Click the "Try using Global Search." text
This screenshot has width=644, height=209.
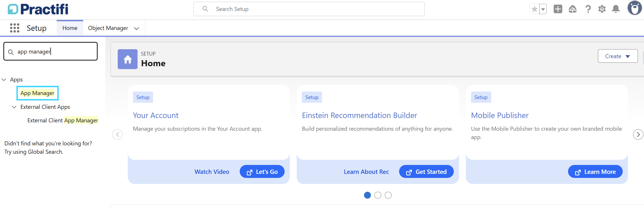click(34, 152)
